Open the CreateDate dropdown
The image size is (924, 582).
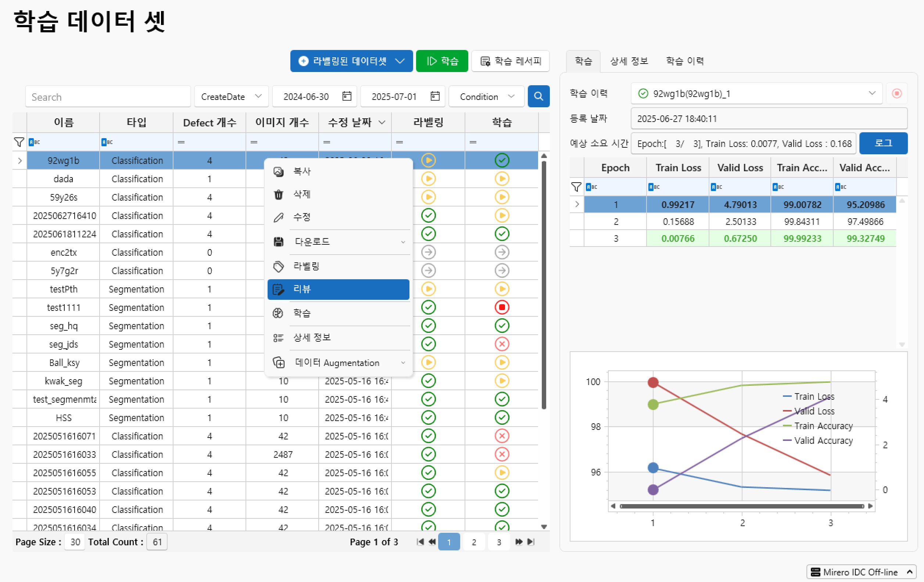[230, 96]
